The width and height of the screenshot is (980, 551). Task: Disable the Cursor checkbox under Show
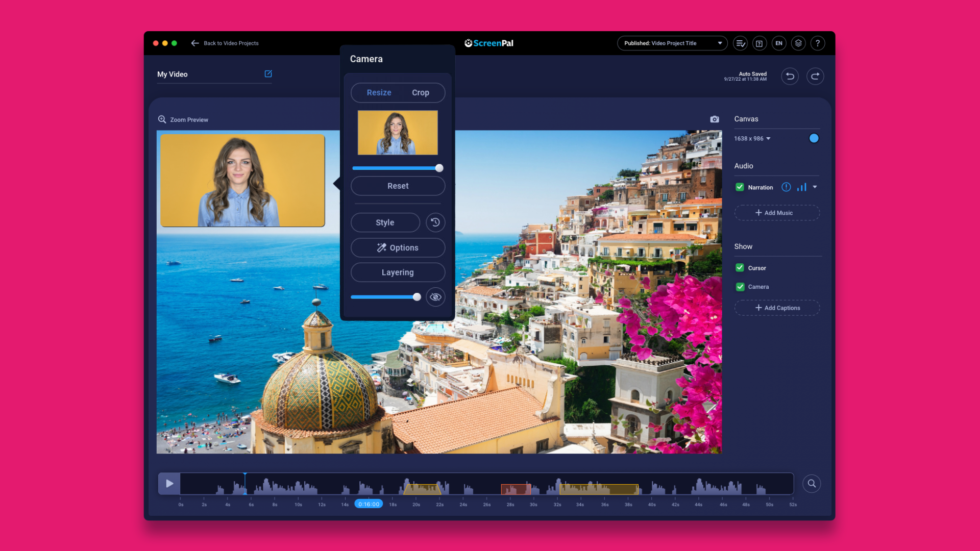[740, 267]
